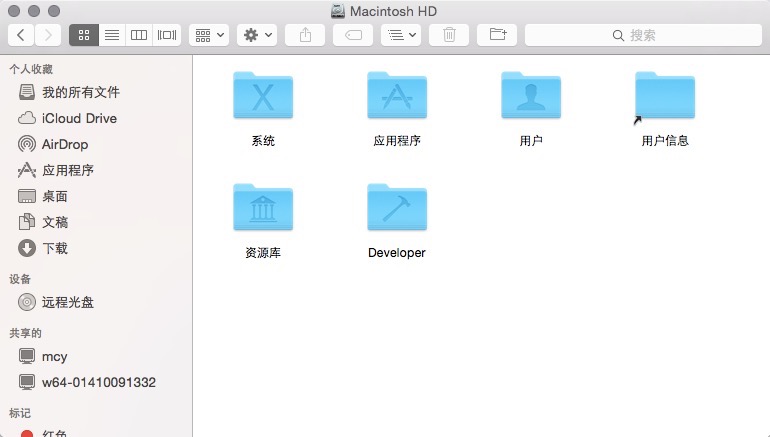The image size is (770, 437).
Task: Click the 用户 folder name label
Action: point(531,141)
